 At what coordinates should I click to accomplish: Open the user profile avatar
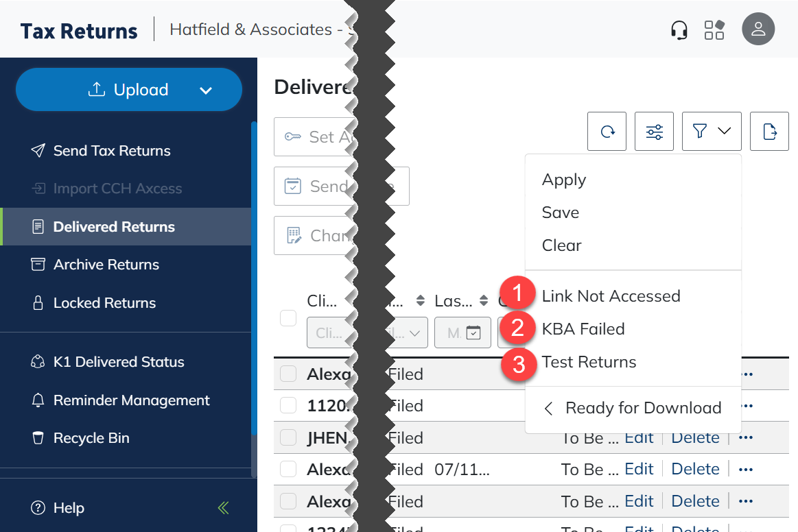tap(758, 29)
